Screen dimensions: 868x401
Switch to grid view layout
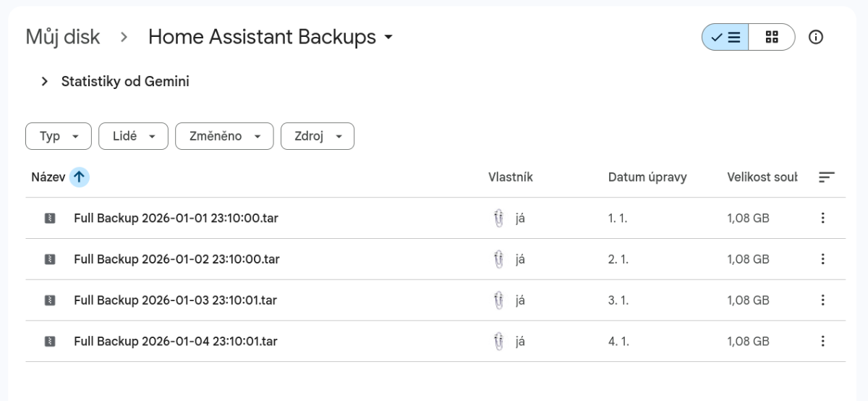coord(772,37)
